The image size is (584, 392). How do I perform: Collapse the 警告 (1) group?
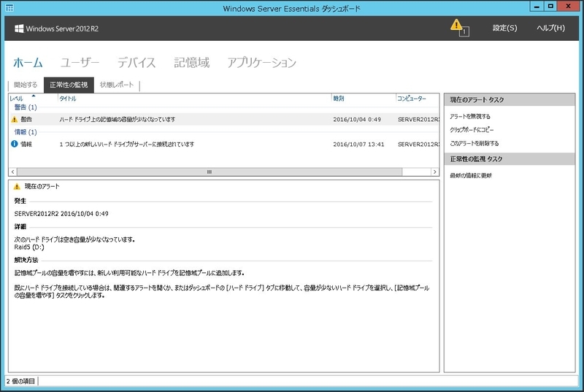pos(26,107)
